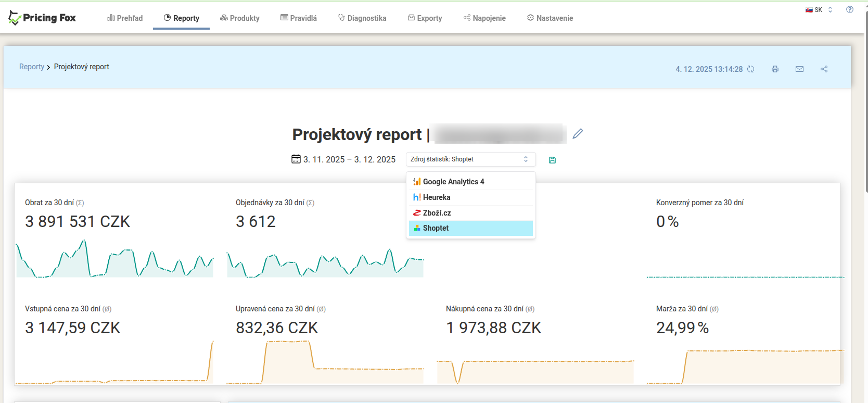Screen dimensions: 868x403
Task: Switch to the Diagnostika tab
Action: pos(362,18)
